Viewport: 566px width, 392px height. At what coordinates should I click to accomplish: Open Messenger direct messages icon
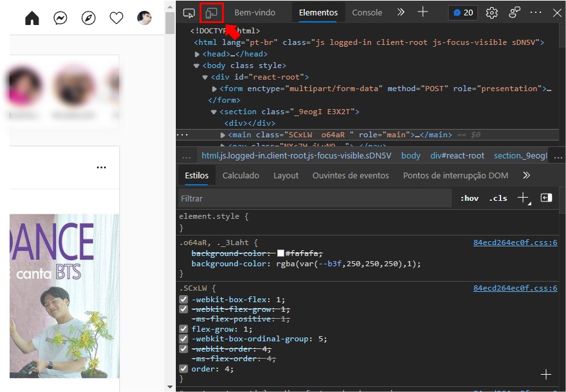(60, 18)
